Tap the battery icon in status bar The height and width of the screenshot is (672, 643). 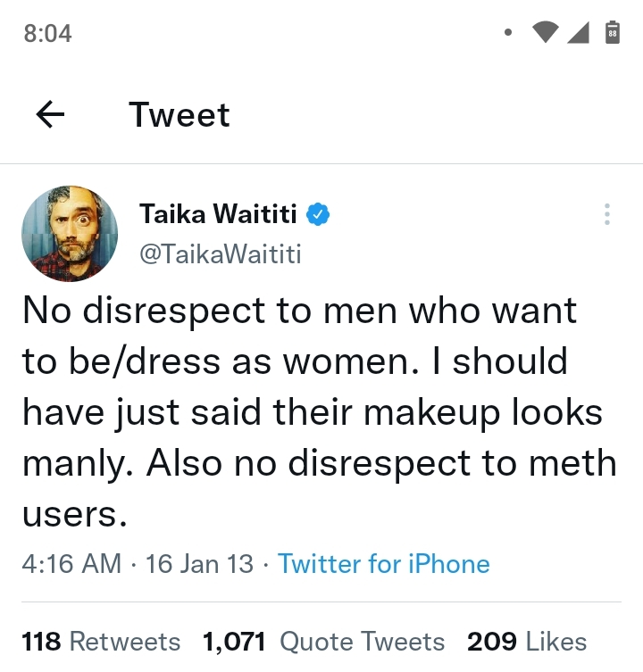click(613, 33)
